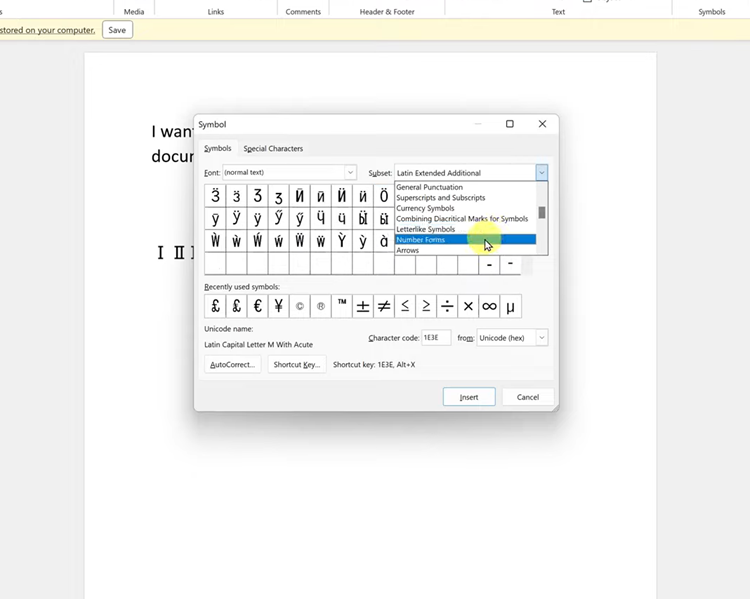Select capital Ӣ with macron in grid

click(299, 196)
